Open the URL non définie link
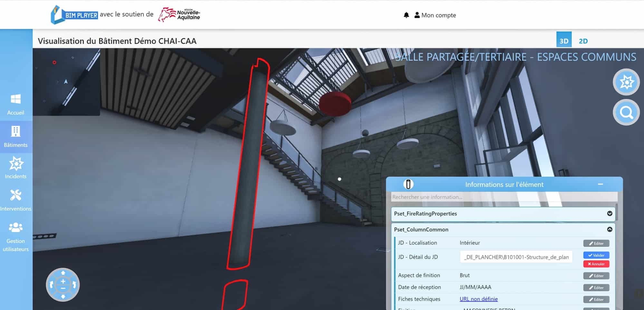The image size is (644, 310). (x=478, y=299)
